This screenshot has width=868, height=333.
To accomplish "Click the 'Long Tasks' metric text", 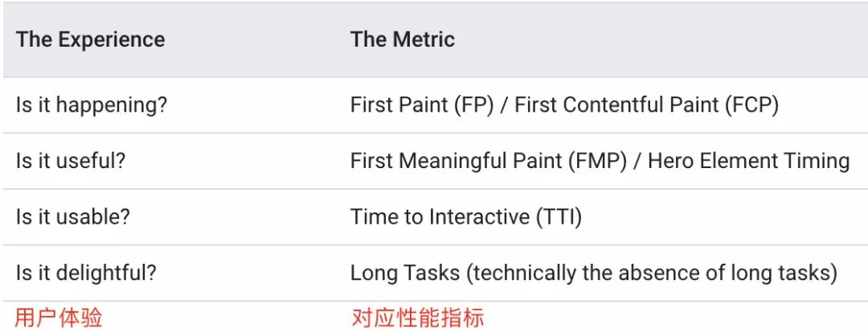I will 405,273.
